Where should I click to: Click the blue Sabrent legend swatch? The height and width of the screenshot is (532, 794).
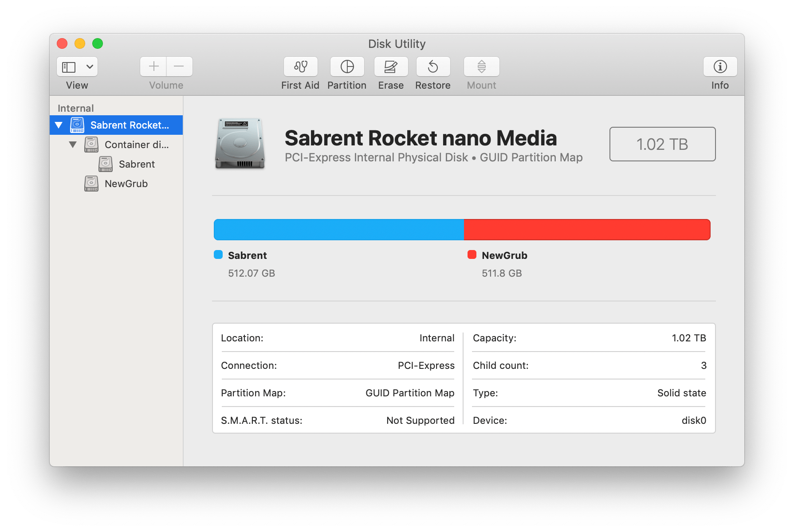[218, 254]
